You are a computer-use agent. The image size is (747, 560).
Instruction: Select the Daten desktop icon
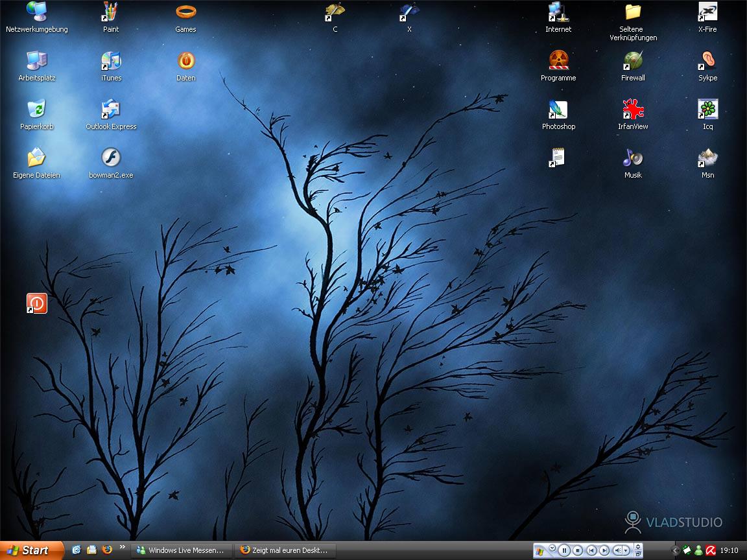186,66
